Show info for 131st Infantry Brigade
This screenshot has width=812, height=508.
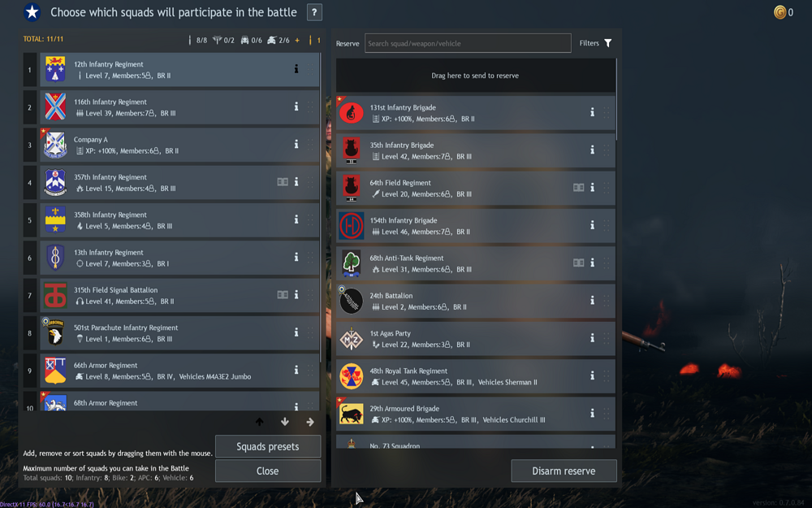coord(592,112)
